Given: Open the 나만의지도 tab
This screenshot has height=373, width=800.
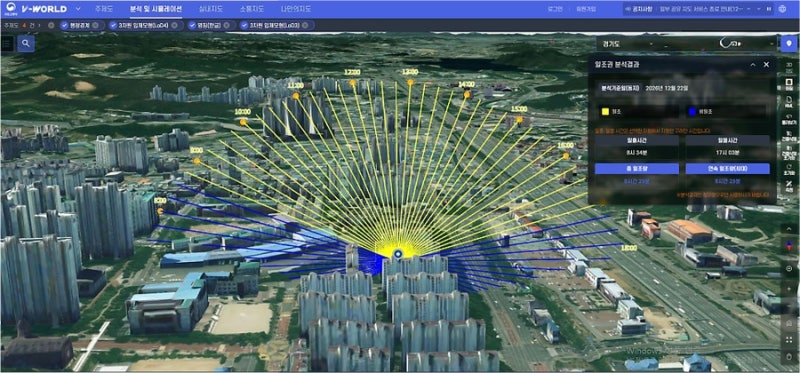Looking at the screenshot, I should pyautogui.click(x=297, y=9).
